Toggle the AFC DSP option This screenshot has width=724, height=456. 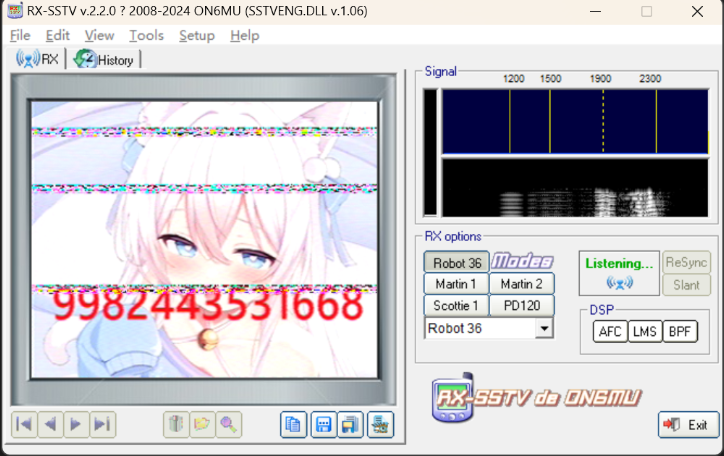(610, 331)
